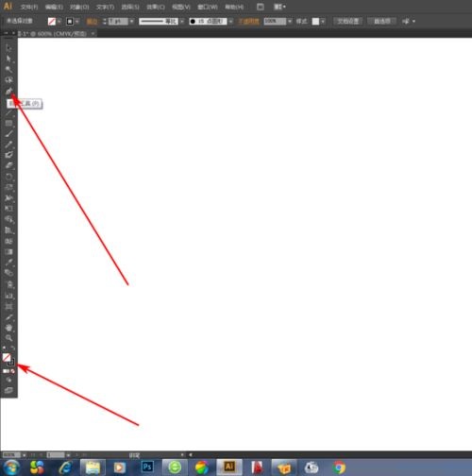Click the 文档设置 button
Screen dimensions: 472x476
(x=348, y=21)
